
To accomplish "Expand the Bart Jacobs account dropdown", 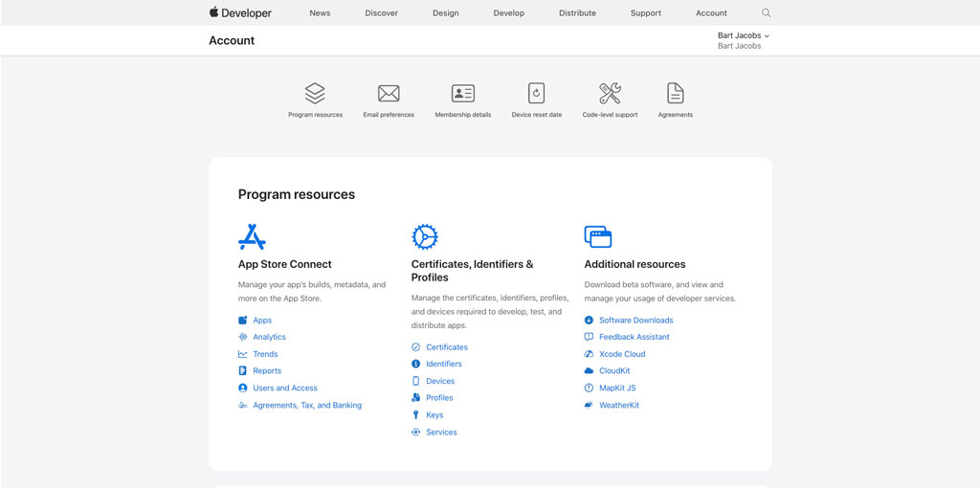I will pyautogui.click(x=743, y=35).
